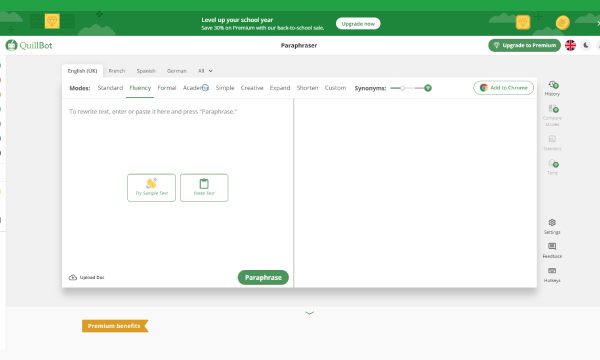
Task: Click the QuillBot logo
Action: coord(29,45)
